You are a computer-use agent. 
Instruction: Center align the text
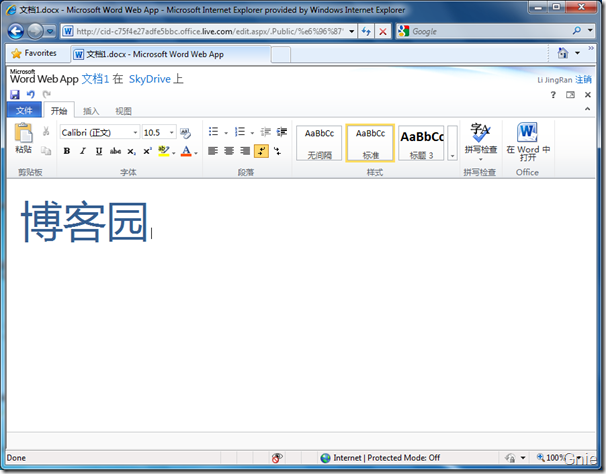[x=229, y=151]
